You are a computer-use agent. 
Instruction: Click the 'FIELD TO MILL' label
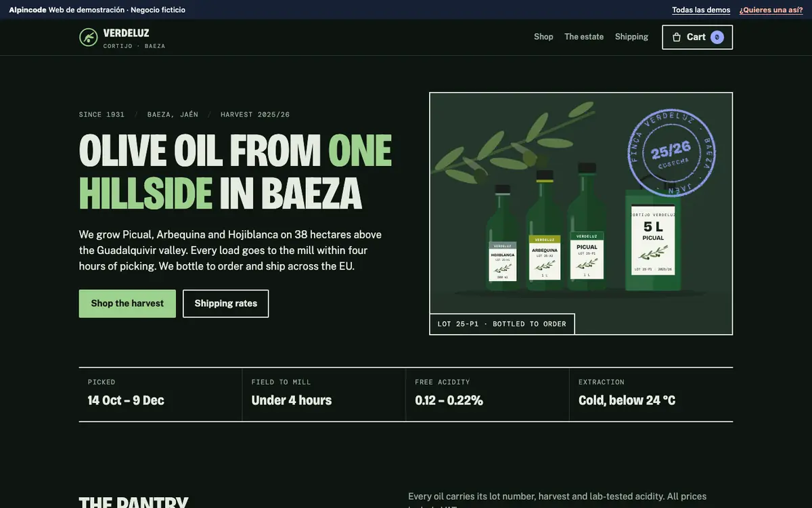pos(281,382)
